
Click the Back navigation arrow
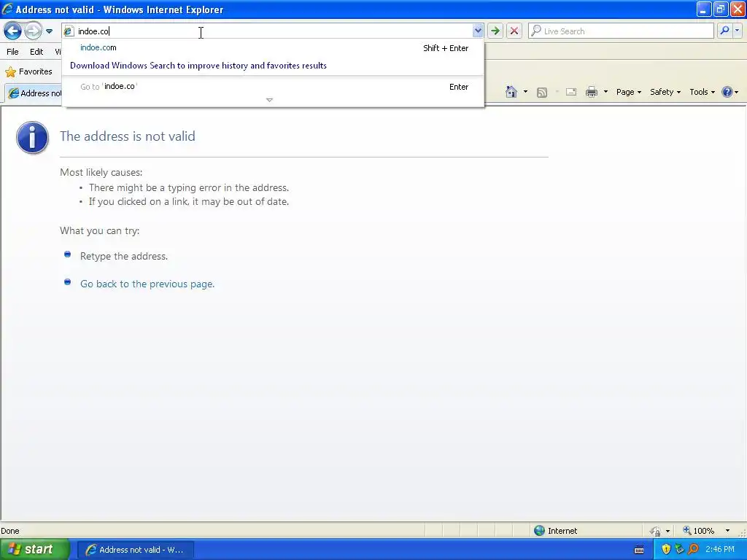13,31
